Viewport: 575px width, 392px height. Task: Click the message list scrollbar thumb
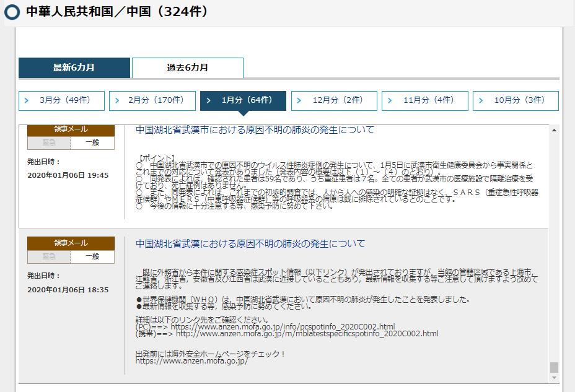[554, 367]
